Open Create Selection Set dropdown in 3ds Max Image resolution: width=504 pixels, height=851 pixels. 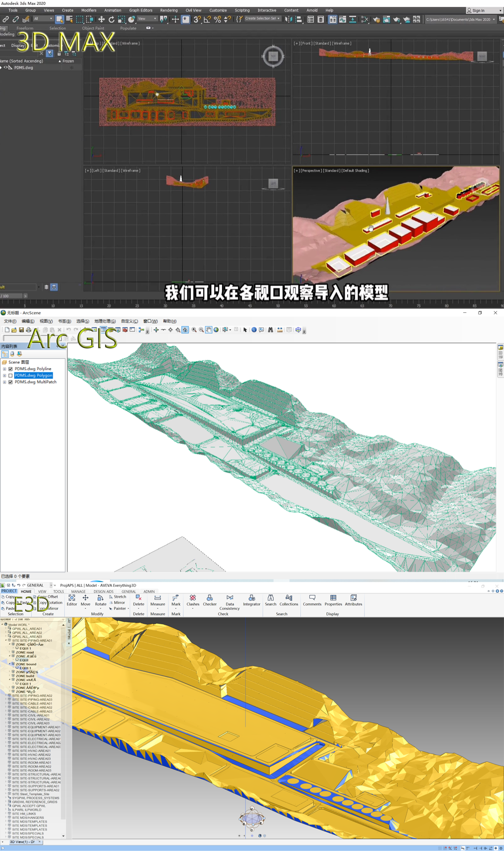click(262, 19)
